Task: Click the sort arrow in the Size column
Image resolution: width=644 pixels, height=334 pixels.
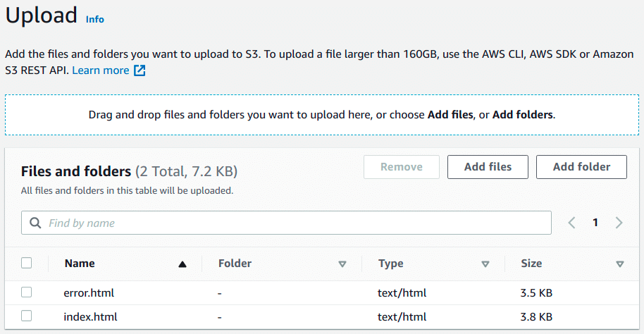Action: (619, 264)
